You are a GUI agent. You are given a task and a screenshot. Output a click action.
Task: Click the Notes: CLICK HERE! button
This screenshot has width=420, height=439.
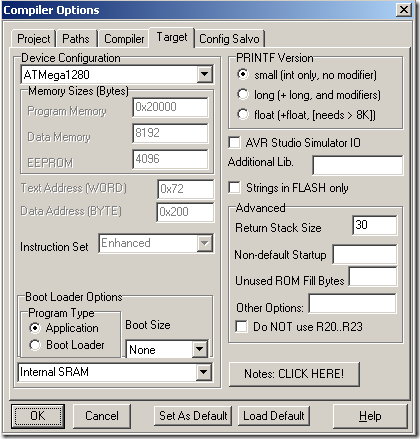(294, 374)
